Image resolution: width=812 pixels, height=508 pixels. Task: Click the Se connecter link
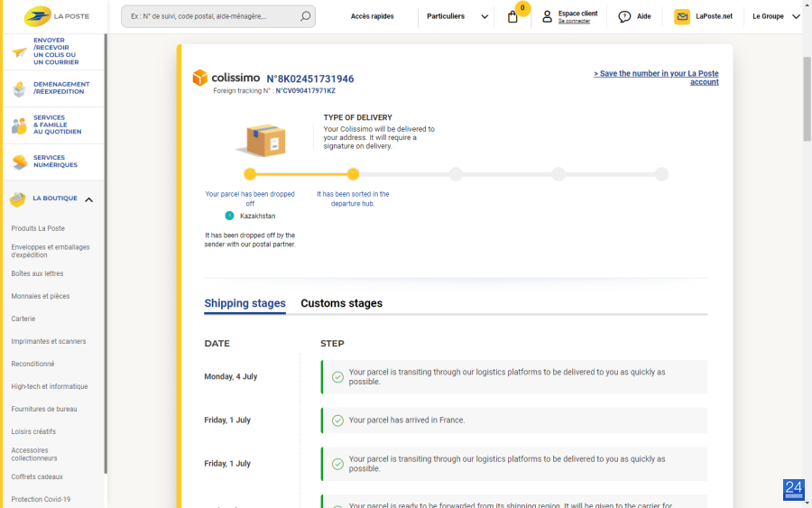(574, 22)
